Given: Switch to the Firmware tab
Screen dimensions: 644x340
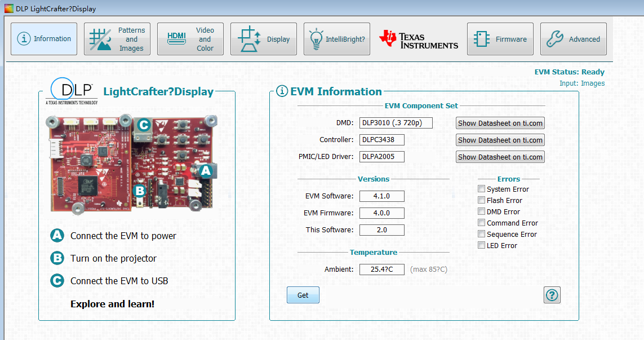Looking at the screenshot, I should (500, 39).
